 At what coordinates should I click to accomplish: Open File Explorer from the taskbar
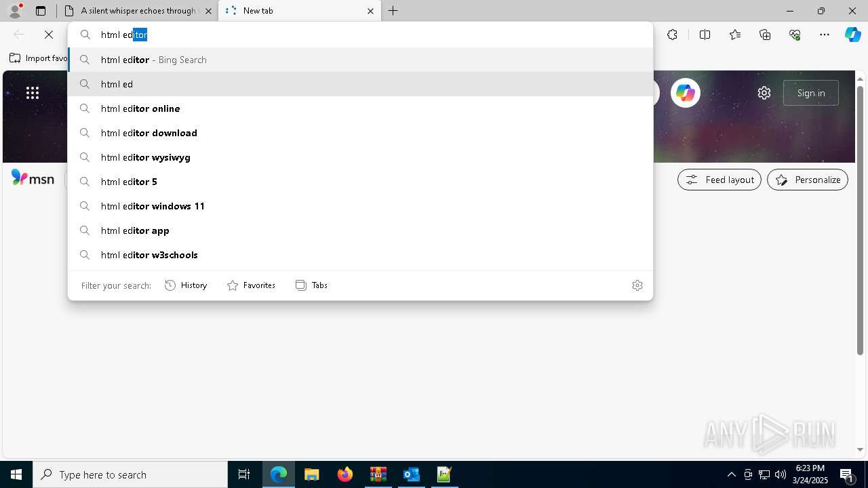[x=311, y=474]
